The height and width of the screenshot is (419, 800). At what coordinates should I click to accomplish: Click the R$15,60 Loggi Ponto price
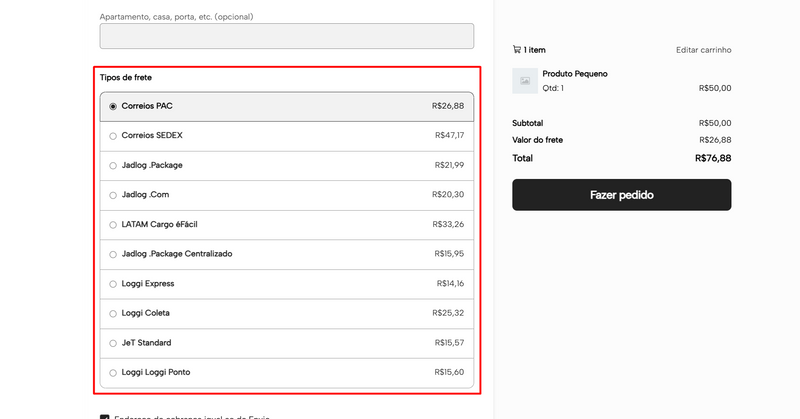point(449,372)
